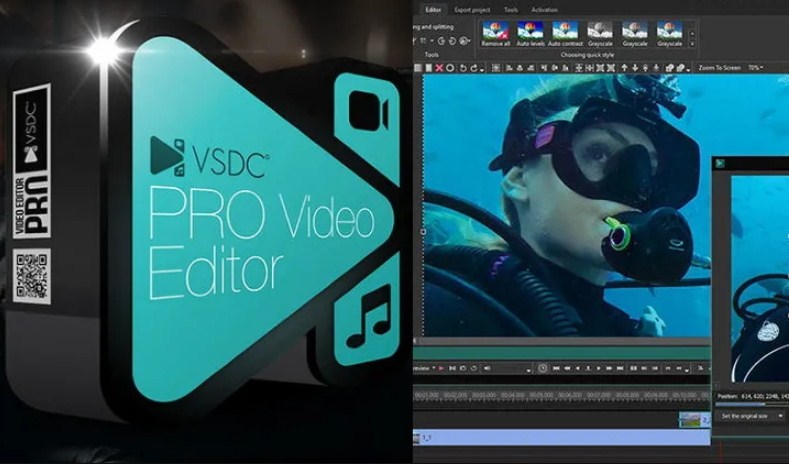Send object to back arrow icon
The width and height of the screenshot is (789, 464).
tap(656, 68)
